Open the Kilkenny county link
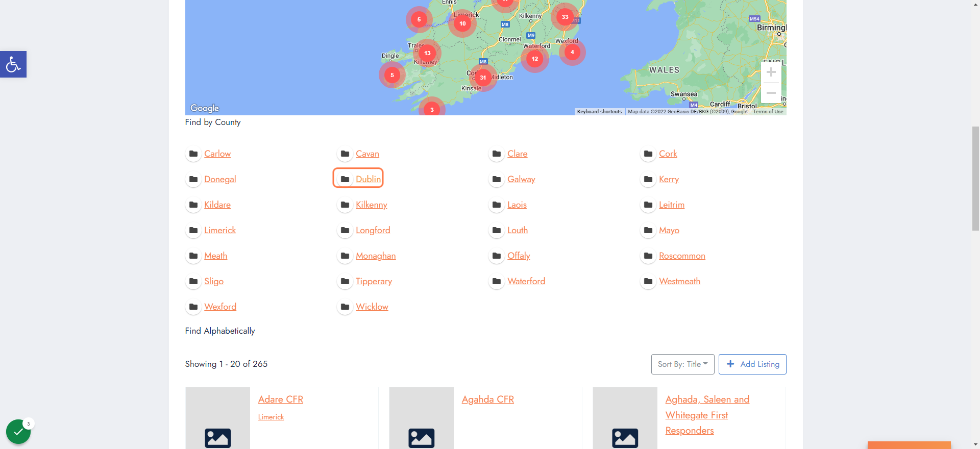This screenshot has height=449, width=980. tap(372, 205)
